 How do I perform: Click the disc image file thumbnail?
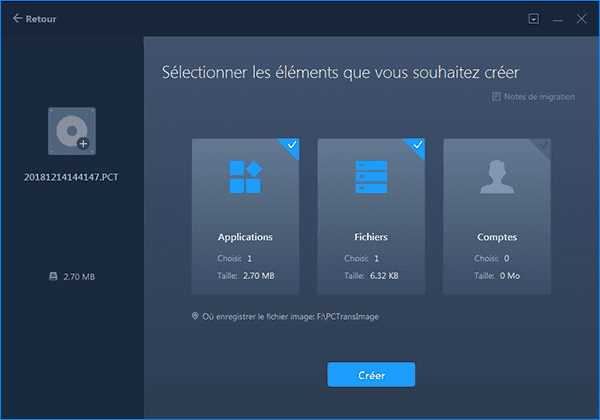(x=72, y=131)
